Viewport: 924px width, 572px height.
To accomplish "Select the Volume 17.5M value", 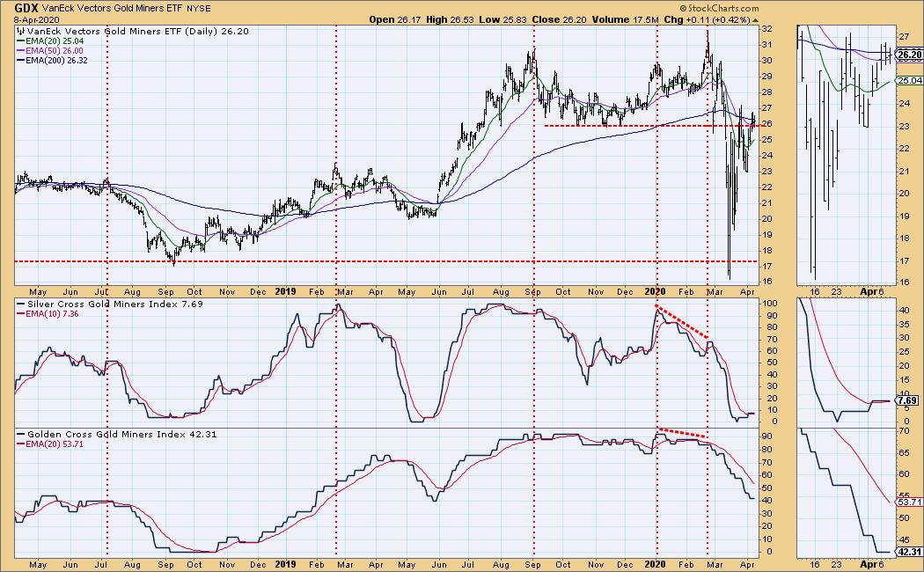I will pos(625,19).
